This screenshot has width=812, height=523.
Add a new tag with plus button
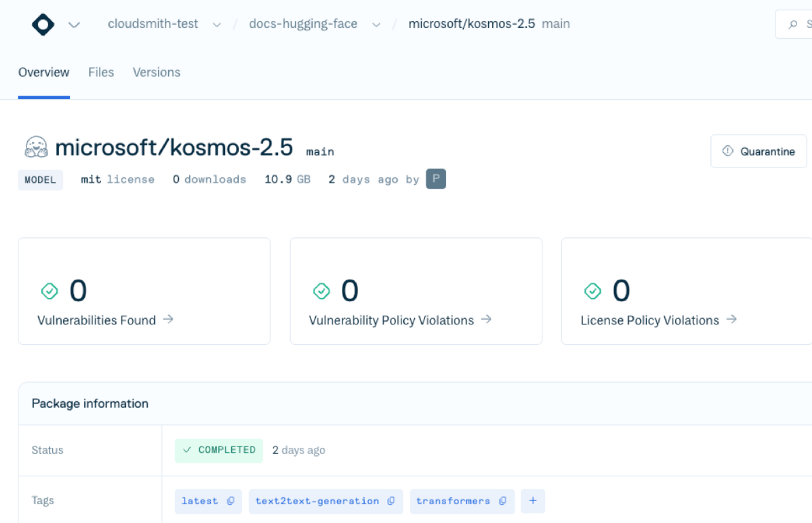[x=533, y=501]
